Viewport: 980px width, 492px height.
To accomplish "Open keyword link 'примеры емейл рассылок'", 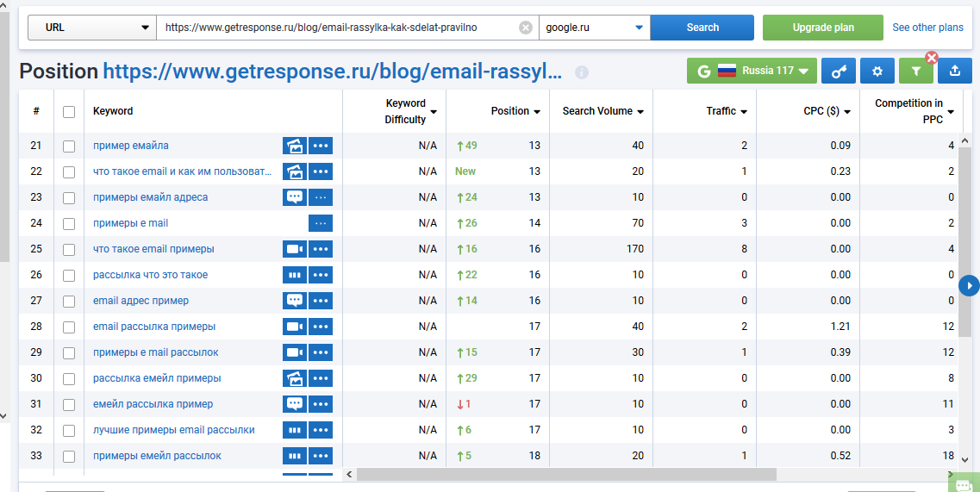I will 157,457.
